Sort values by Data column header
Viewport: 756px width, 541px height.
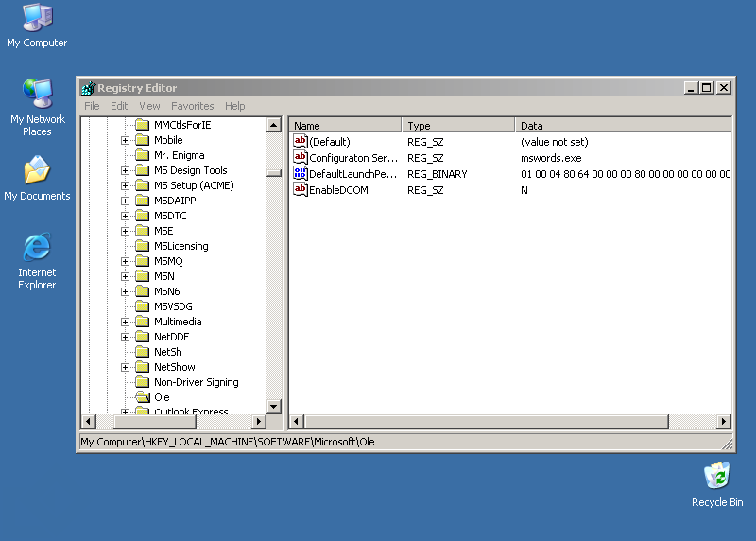[x=624, y=126]
